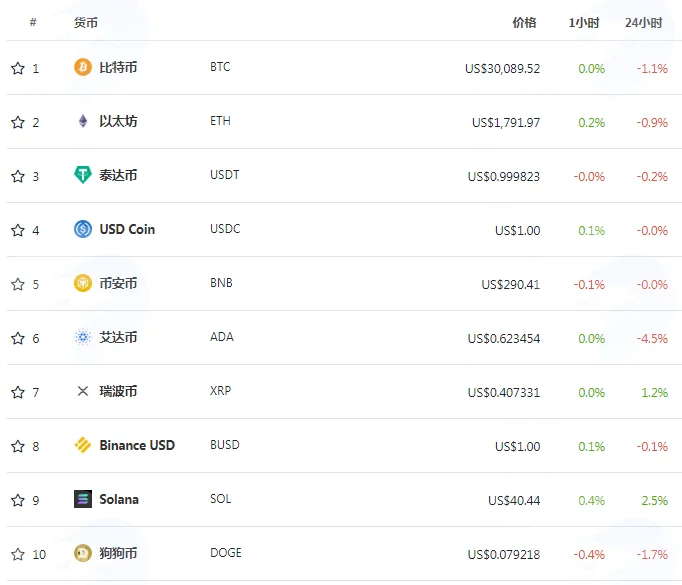The height and width of the screenshot is (585, 682).
Task: Click the Dogecoin dog face logo
Action: [x=83, y=553]
